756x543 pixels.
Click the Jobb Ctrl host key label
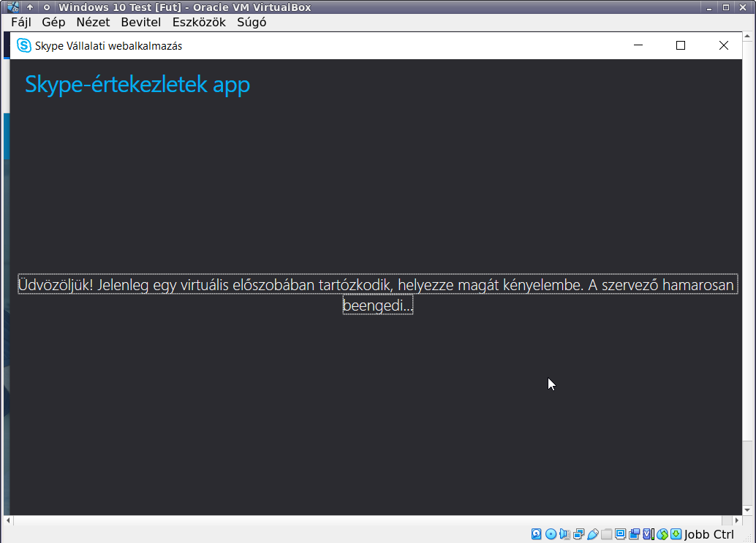pos(708,534)
